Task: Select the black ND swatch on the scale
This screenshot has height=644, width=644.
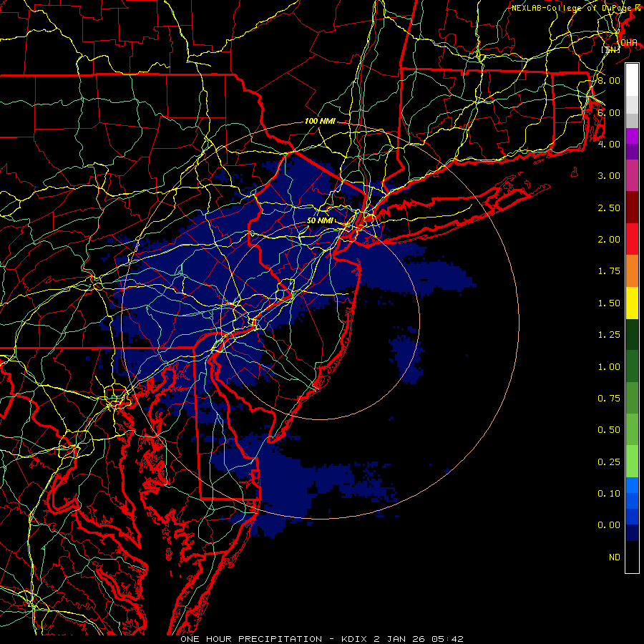Action: click(x=632, y=557)
